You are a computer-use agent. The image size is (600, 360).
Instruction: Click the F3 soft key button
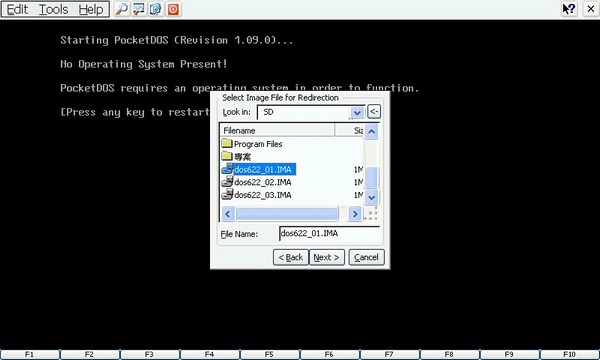point(149,355)
